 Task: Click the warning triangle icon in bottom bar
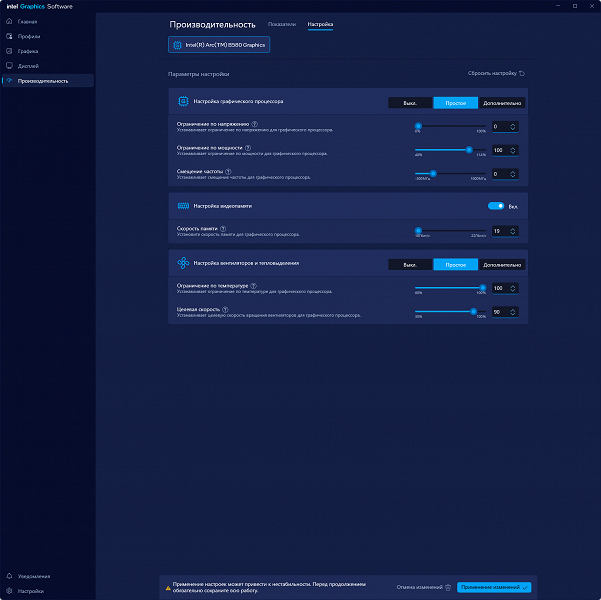(x=168, y=588)
